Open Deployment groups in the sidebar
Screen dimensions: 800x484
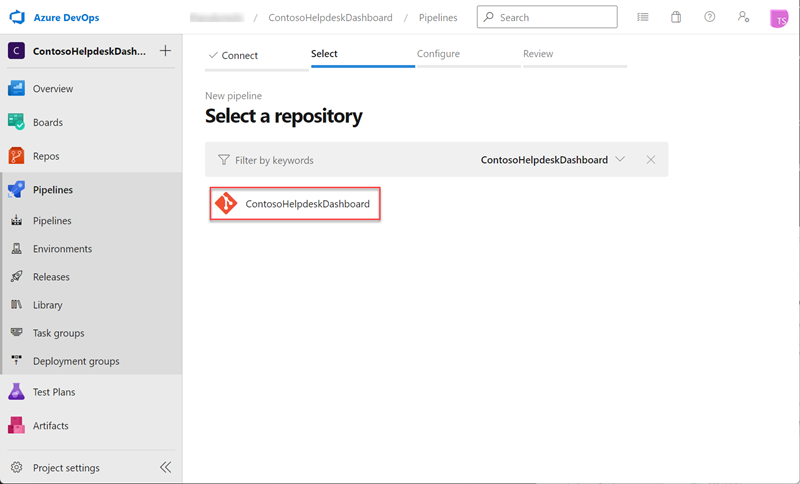[77, 361]
